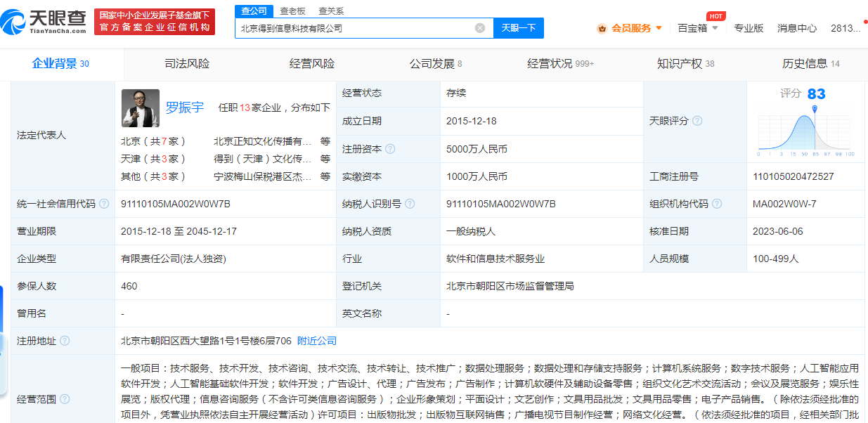
Task: Click 参保人数 value 460
Action: click(129, 286)
